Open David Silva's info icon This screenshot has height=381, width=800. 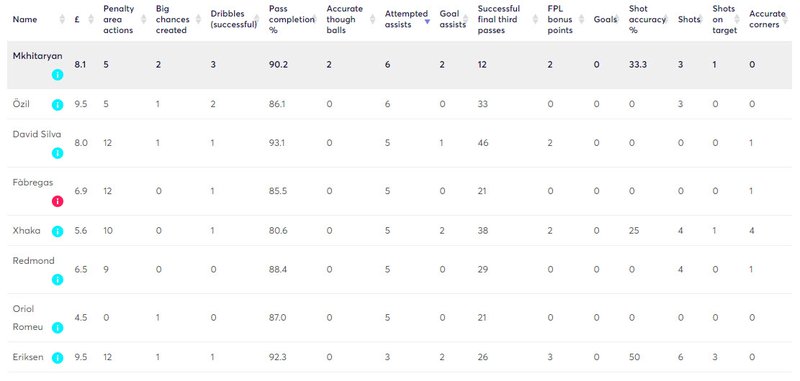58,153
